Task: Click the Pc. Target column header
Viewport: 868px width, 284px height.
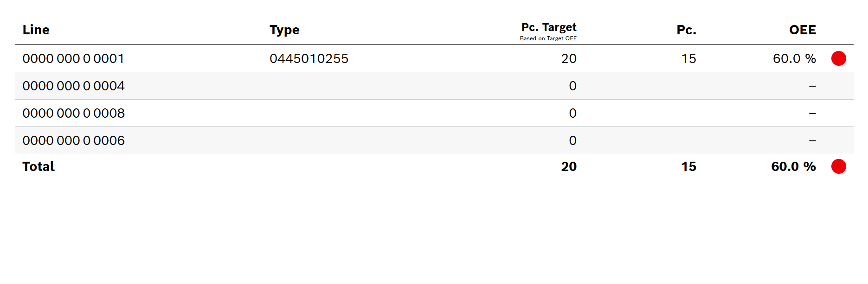Action: [x=549, y=27]
